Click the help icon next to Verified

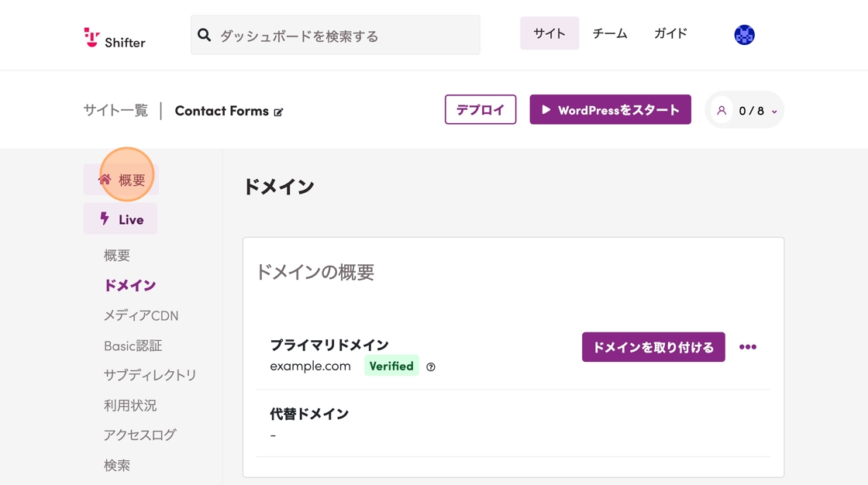(431, 367)
